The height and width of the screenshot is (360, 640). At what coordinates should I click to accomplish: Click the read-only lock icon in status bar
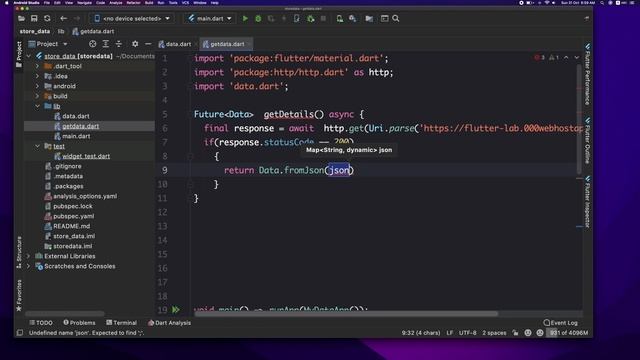[x=516, y=333]
